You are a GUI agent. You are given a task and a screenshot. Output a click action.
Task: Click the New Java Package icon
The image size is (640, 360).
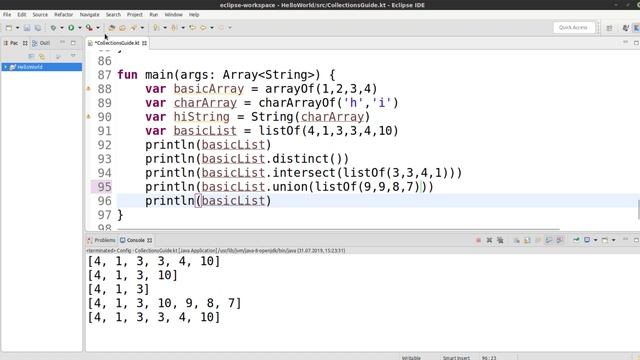(x=111, y=28)
